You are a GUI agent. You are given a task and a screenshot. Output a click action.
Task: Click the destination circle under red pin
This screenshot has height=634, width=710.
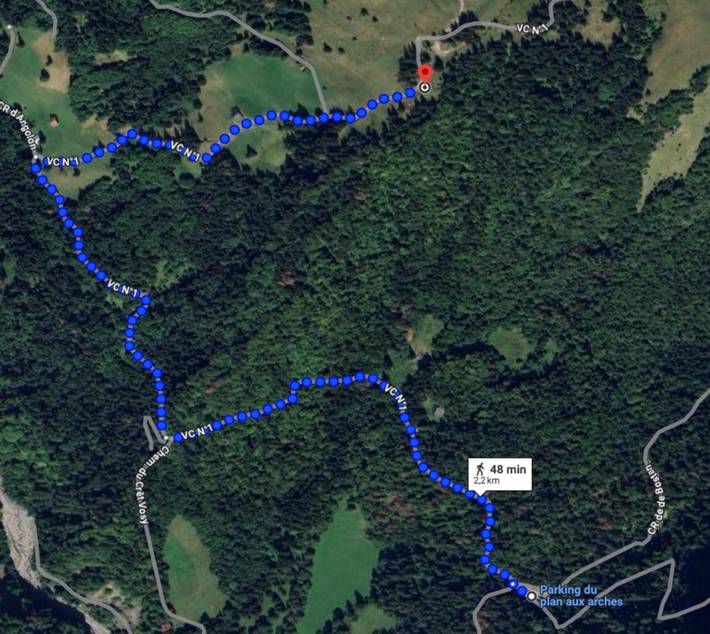(424, 87)
